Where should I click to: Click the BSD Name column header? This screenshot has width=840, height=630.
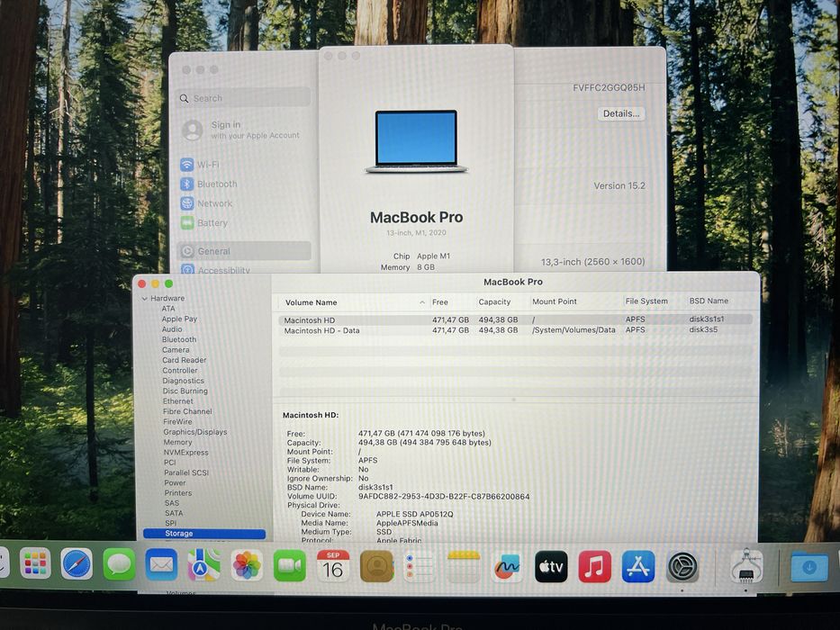(x=709, y=301)
